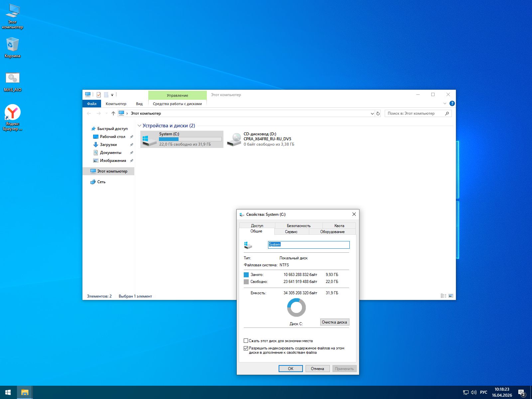
Task: Open address bar history dropdown
Action: pos(372,113)
